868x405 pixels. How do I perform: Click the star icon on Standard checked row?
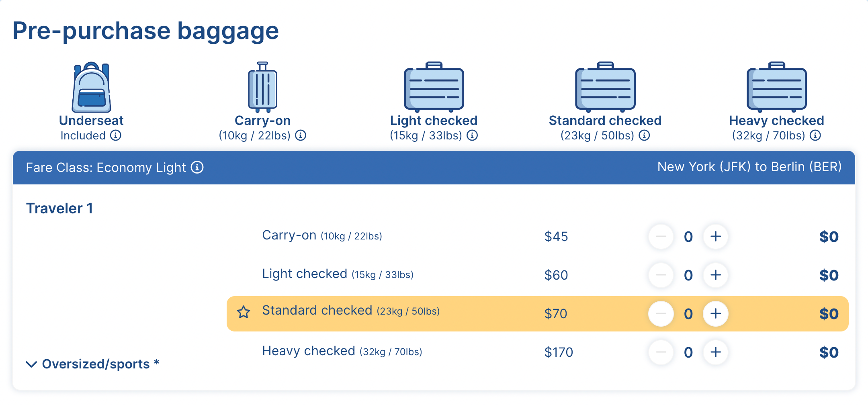point(244,312)
